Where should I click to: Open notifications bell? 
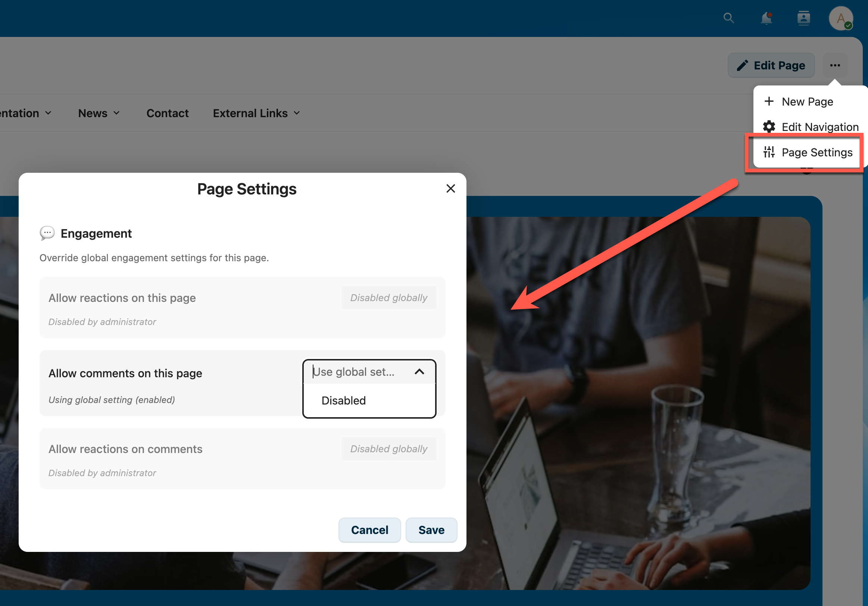[766, 18]
